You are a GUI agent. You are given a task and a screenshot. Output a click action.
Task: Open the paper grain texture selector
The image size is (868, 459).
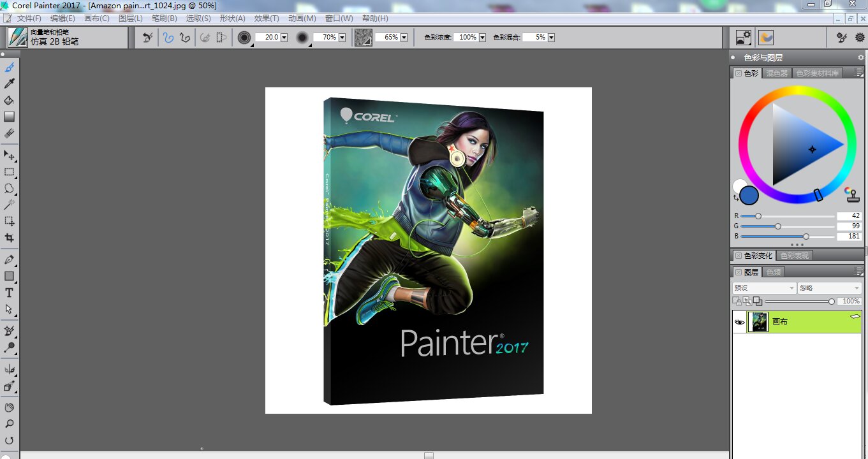(364, 38)
